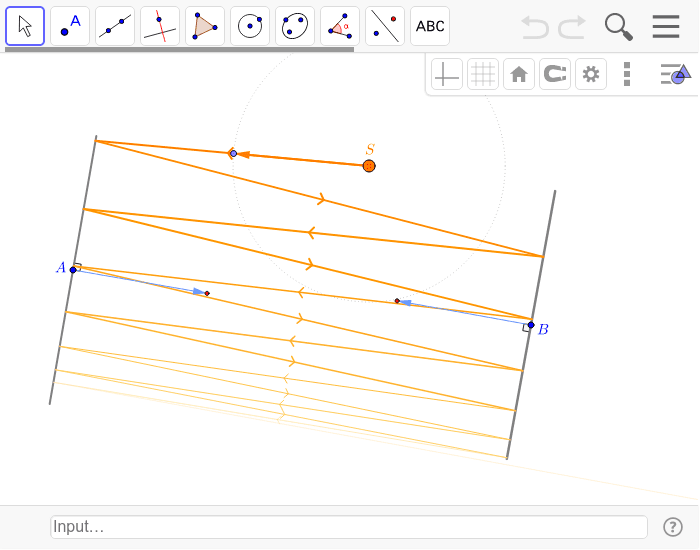Click the label S above the source
Image resolution: width=700 pixels, height=550 pixels.
pyautogui.click(x=370, y=149)
